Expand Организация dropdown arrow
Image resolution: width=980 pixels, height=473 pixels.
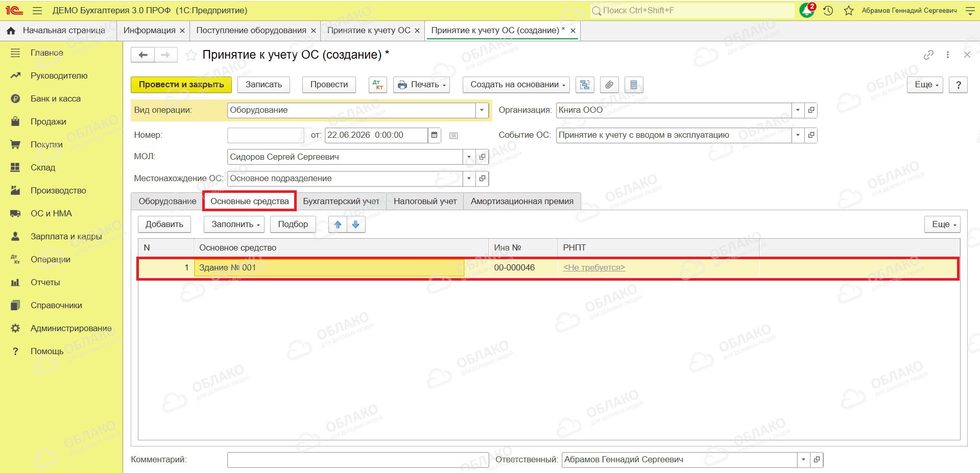tap(798, 110)
